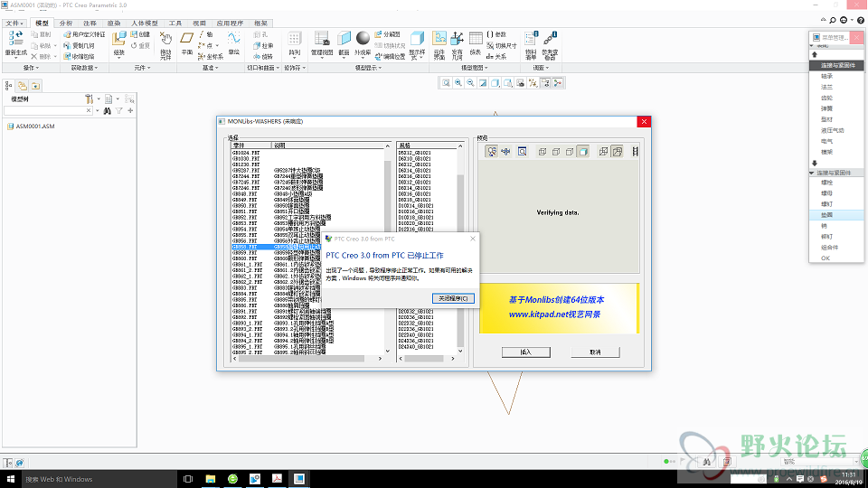868x488 pixels.
Task: Toggle the last view-box button in preview toolbar
Action: pos(617,152)
